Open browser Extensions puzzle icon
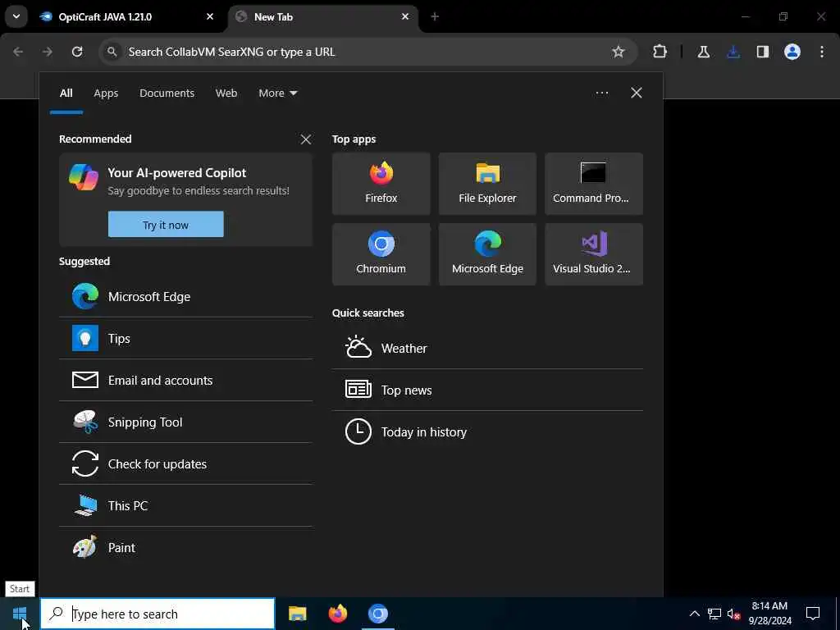Image resolution: width=840 pixels, height=630 pixels. 660,52
